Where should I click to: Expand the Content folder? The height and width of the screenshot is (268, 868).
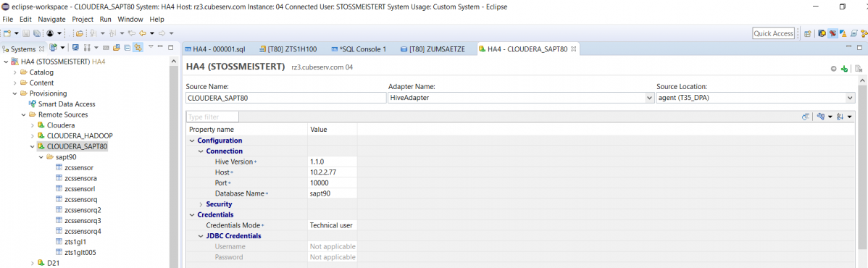click(x=15, y=83)
